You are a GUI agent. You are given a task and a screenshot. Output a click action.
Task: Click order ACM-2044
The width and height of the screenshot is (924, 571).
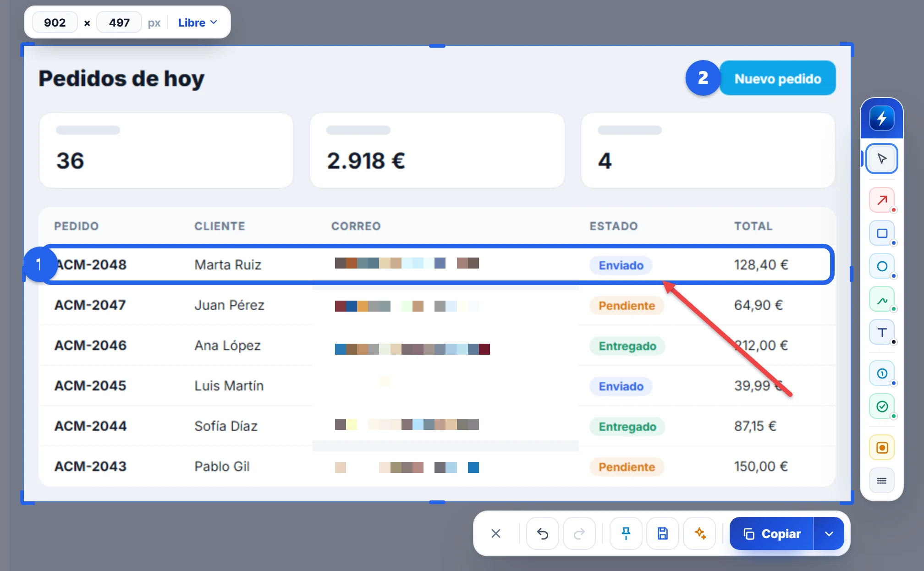(x=90, y=426)
